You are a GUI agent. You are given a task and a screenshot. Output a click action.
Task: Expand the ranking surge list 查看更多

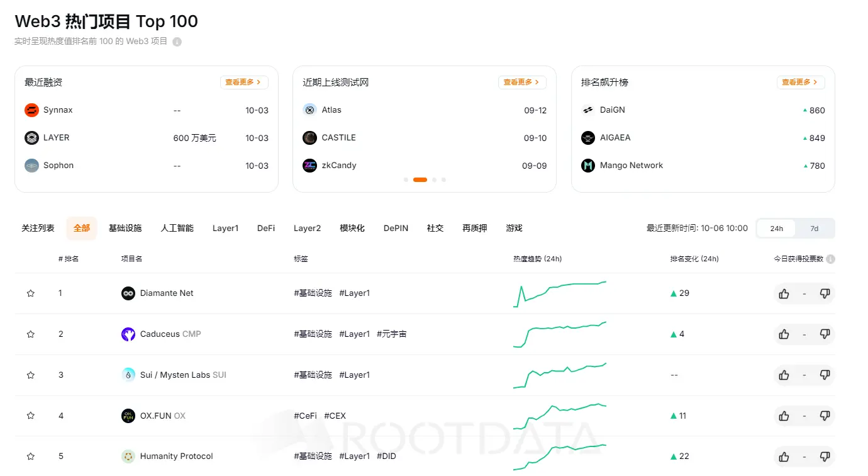coord(800,82)
